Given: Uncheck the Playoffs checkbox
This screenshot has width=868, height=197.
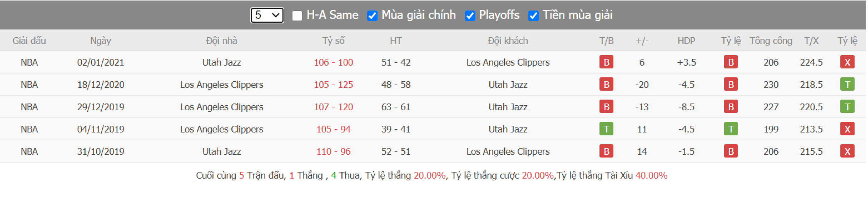Looking at the screenshot, I should click(470, 16).
